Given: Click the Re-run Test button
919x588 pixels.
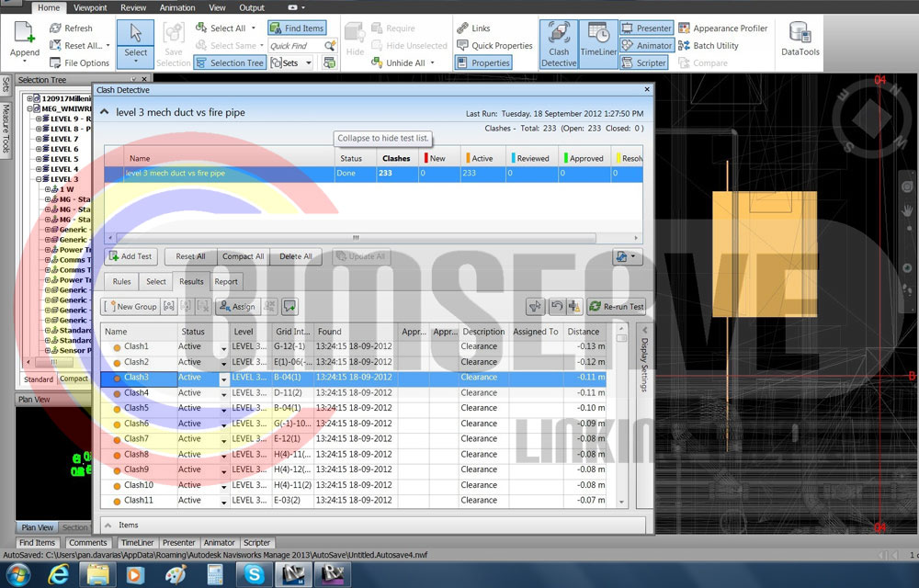Looking at the screenshot, I should [x=616, y=306].
